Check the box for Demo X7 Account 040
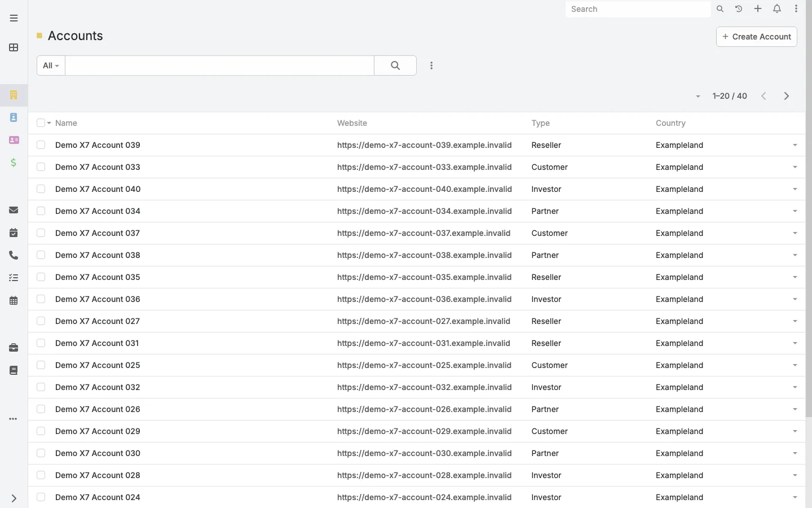The height and width of the screenshot is (508, 812). [41, 189]
